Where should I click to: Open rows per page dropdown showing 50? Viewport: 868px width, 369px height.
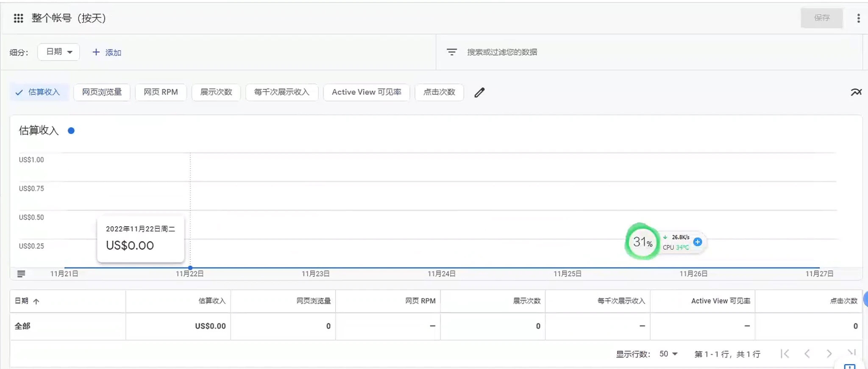click(x=668, y=354)
